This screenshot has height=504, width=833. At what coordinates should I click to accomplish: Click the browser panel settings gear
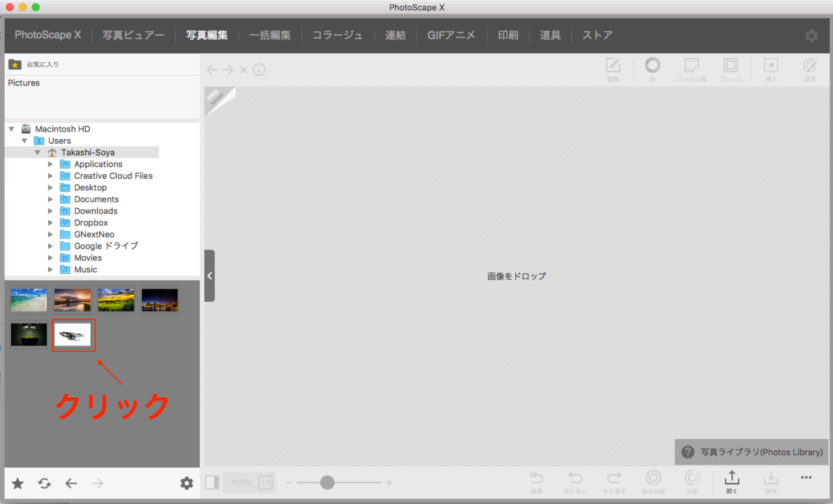[187, 483]
